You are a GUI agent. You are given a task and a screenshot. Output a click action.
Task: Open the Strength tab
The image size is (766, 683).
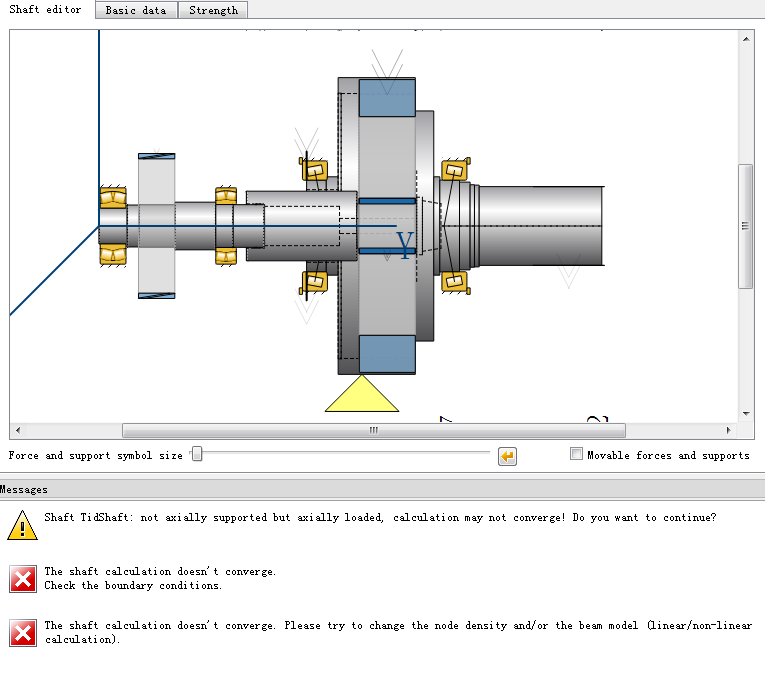coord(213,10)
